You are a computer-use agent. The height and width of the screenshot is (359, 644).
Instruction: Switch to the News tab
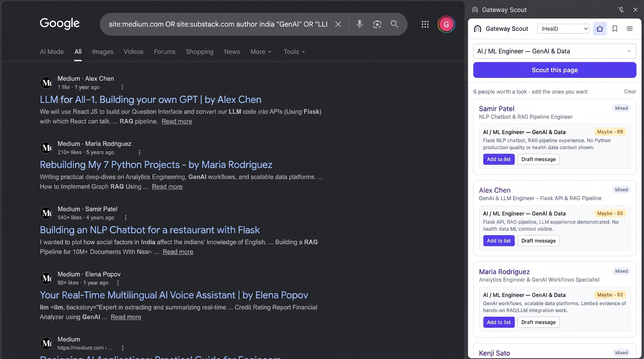click(x=232, y=52)
